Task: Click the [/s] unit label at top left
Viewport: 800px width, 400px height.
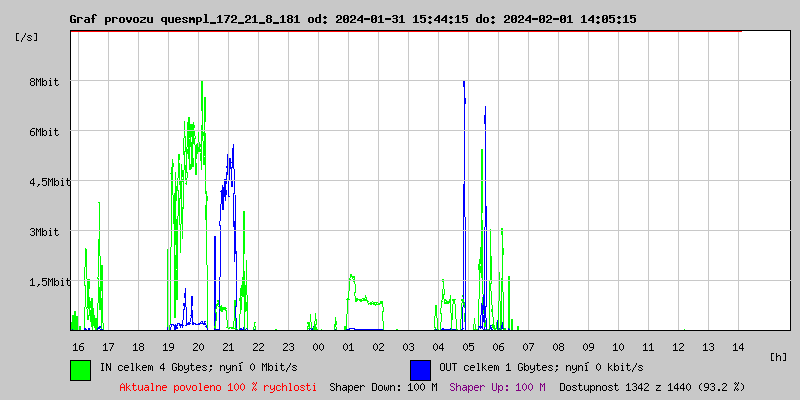Action: pyautogui.click(x=27, y=37)
